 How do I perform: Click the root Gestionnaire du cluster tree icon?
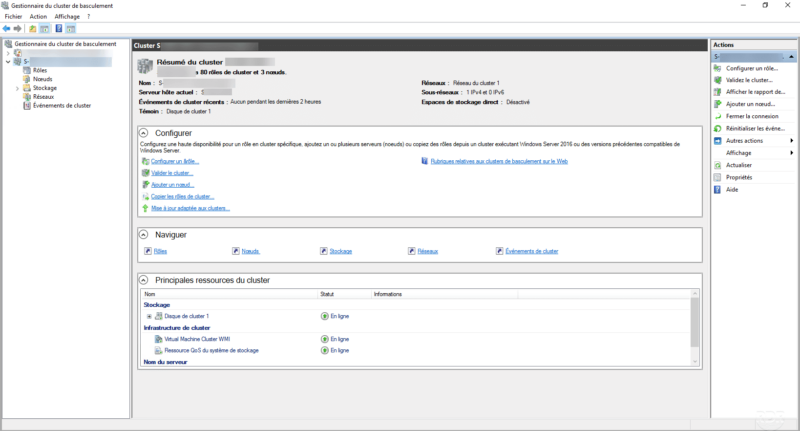[8, 44]
